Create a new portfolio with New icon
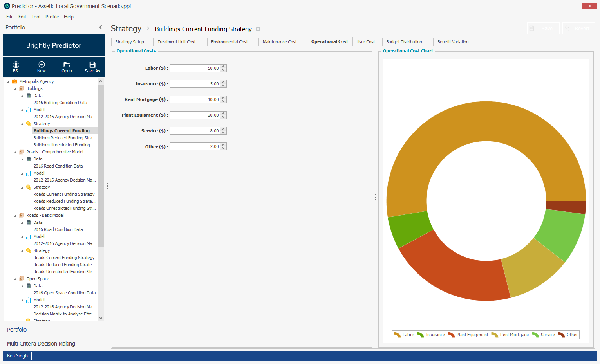The image size is (600, 364). point(42,65)
